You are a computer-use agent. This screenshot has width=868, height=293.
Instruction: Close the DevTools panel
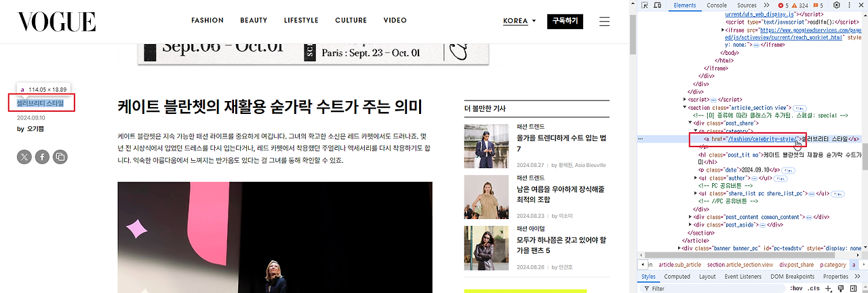click(x=860, y=5)
